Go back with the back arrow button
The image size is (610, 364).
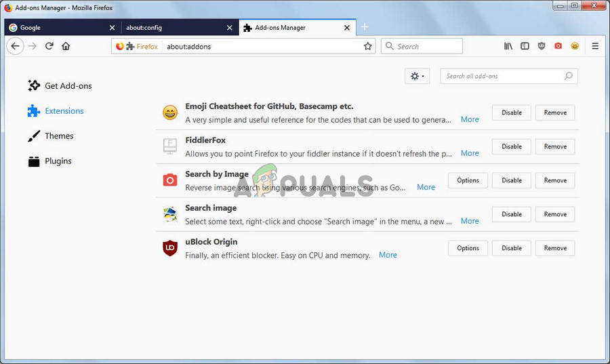[x=15, y=46]
